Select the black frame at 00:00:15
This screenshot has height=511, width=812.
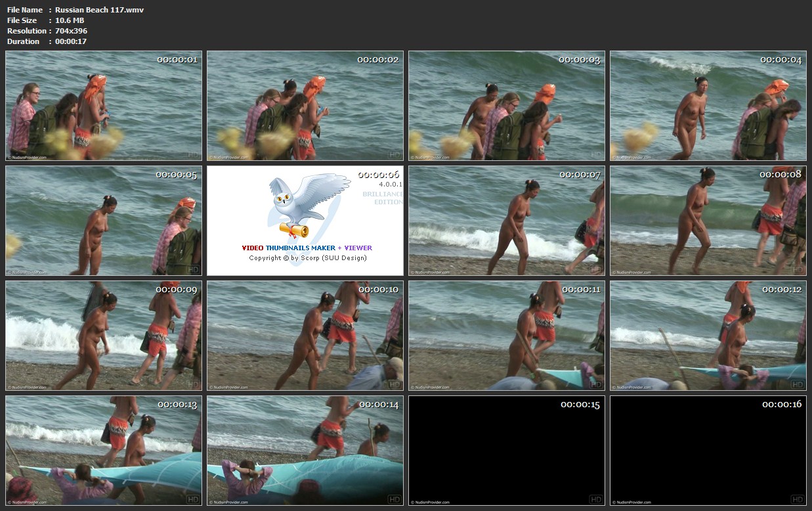(507, 451)
